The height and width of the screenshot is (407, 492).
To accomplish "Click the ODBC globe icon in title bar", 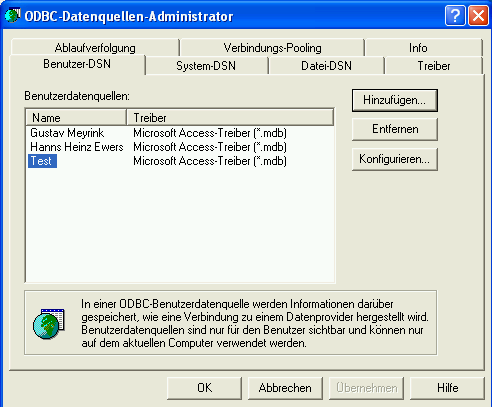I will pyautogui.click(x=13, y=15).
